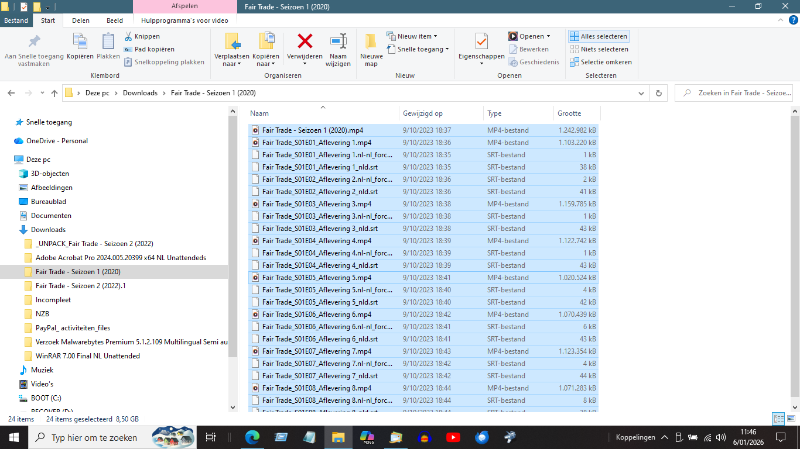Click the red Verwijderen delete icon
The width and height of the screenshot is (800, 449).
(306, 41)
